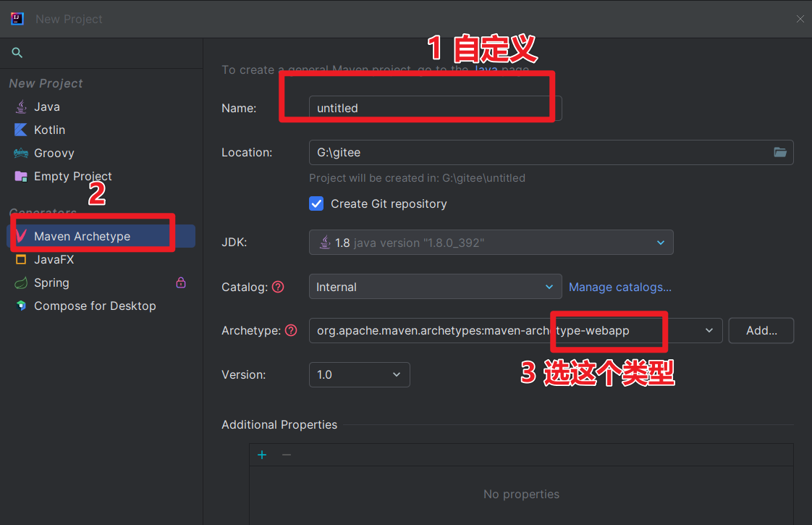Click the Kotlin logo icon
Image resolution: width=812 pixels, height=525 pixels.
pyautogui.click(x=21, y=130)
